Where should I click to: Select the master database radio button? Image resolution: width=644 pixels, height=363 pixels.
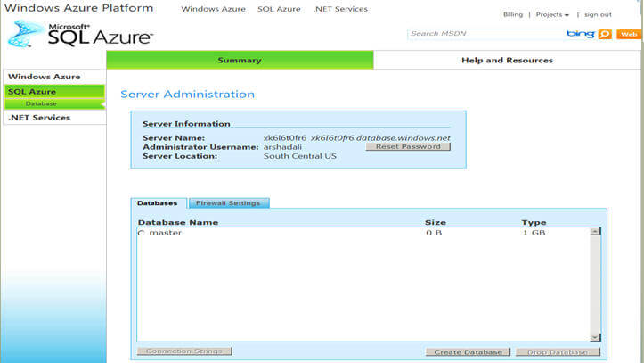click(x=142, y=233)
